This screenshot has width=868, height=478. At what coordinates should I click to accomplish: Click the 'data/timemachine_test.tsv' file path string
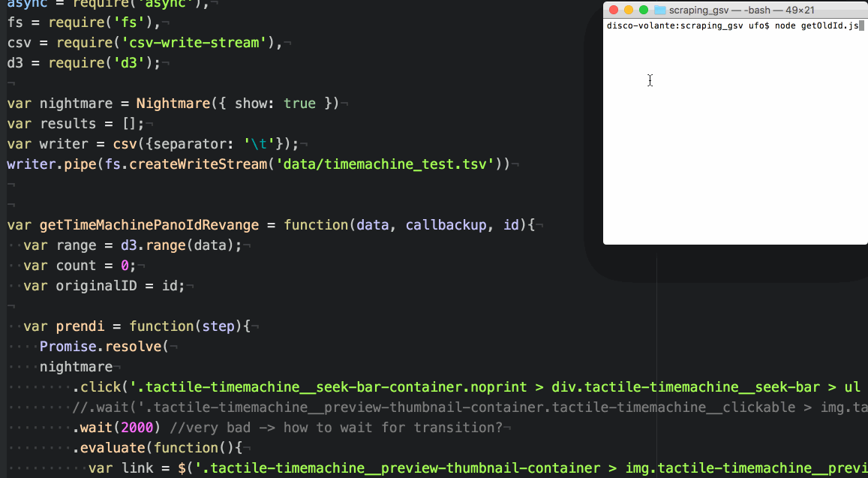[x=385, y=164]
